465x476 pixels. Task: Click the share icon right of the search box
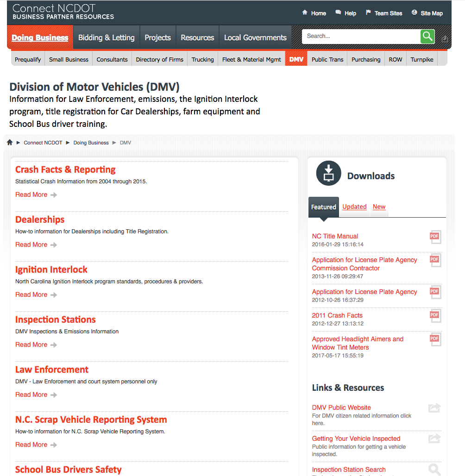point(445,39)
